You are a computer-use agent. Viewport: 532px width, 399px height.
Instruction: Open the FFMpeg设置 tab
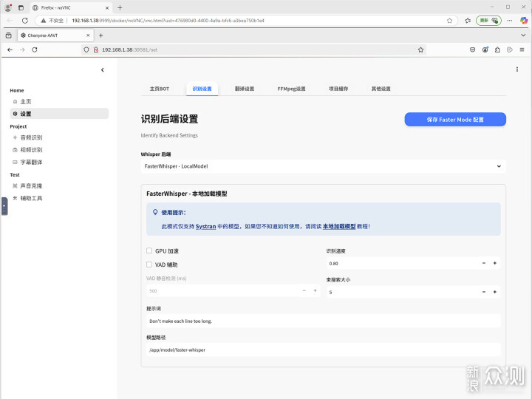[x=291, y=89]
